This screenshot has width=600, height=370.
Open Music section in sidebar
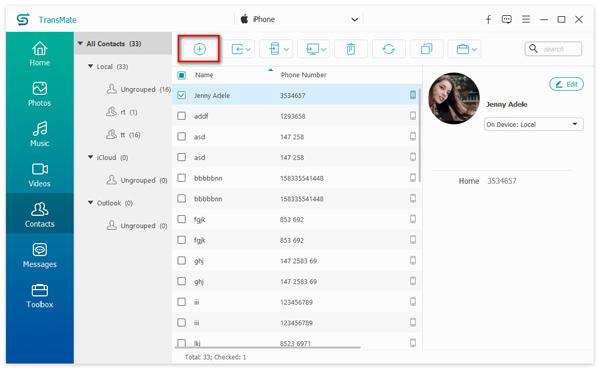tap(40, 134)
